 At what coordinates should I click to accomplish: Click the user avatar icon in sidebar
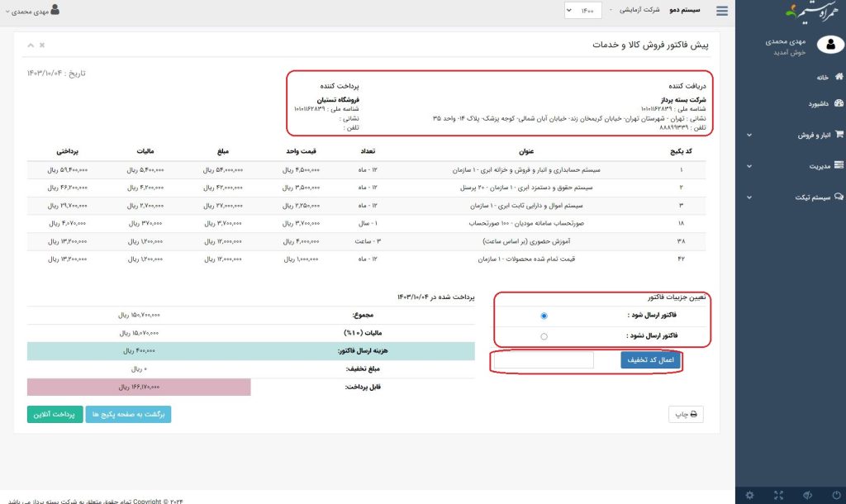(828, 45)
